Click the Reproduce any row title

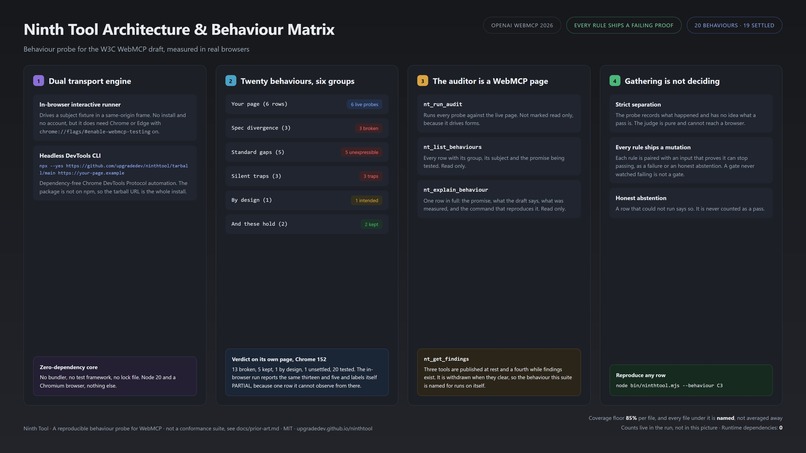pos(640,375)
